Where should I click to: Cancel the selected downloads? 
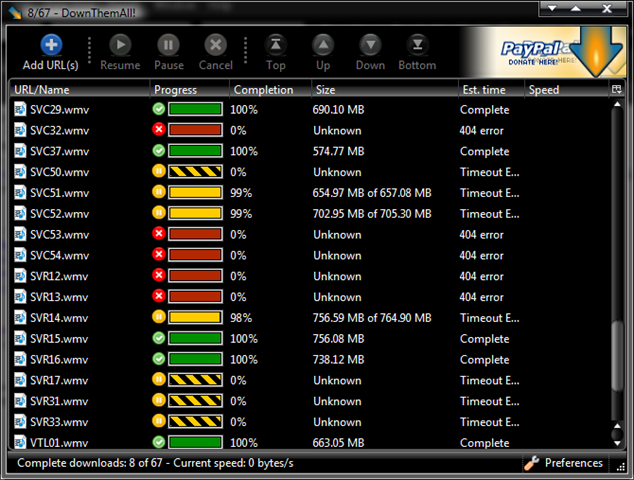point(216,53)
